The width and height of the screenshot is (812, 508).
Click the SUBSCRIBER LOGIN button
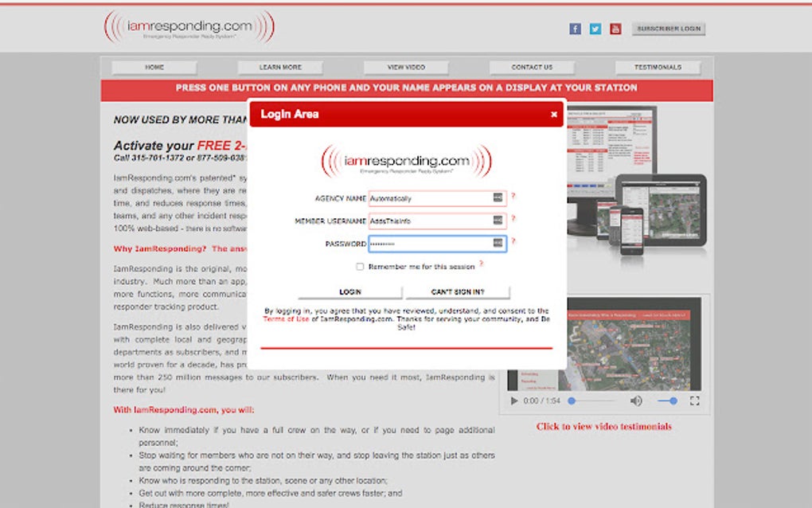tap(668, 28)
